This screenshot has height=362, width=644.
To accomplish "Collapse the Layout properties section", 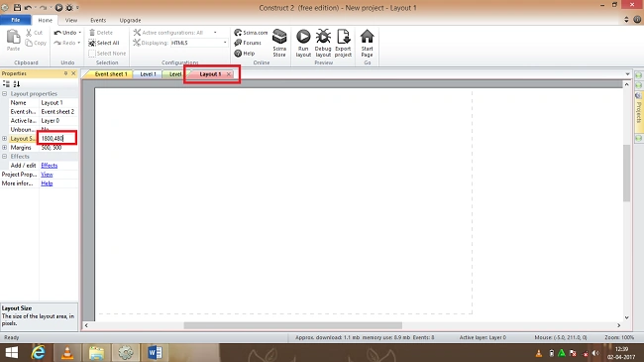I will click(x=5, y=94).
